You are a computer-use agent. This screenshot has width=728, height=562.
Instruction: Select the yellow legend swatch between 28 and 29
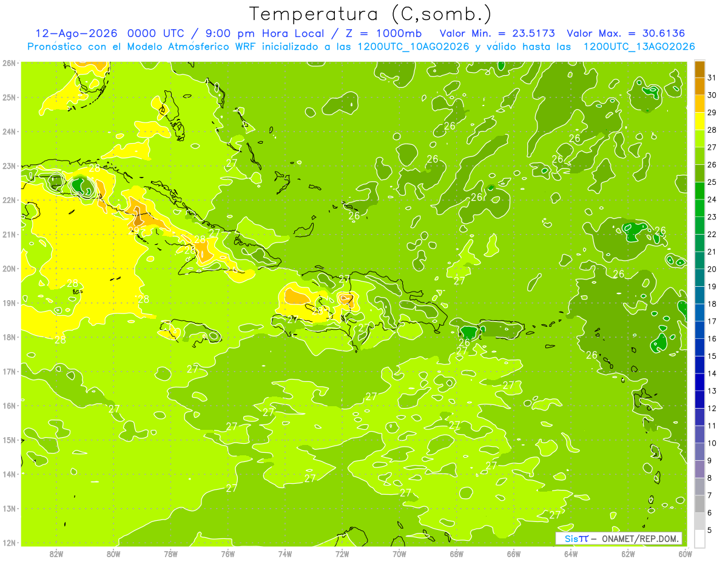(x=699, y=122)
